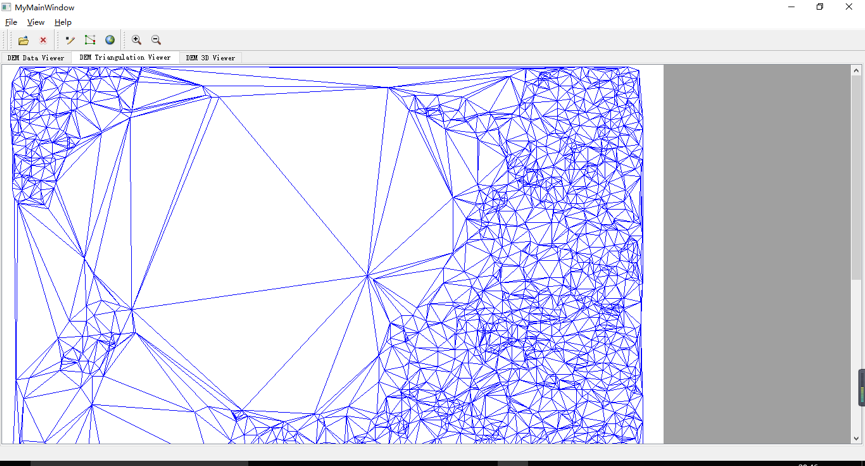Switch to the DEM 3D Viewer tab
Screen dimensions: 865x466
[x=210, y=57]
